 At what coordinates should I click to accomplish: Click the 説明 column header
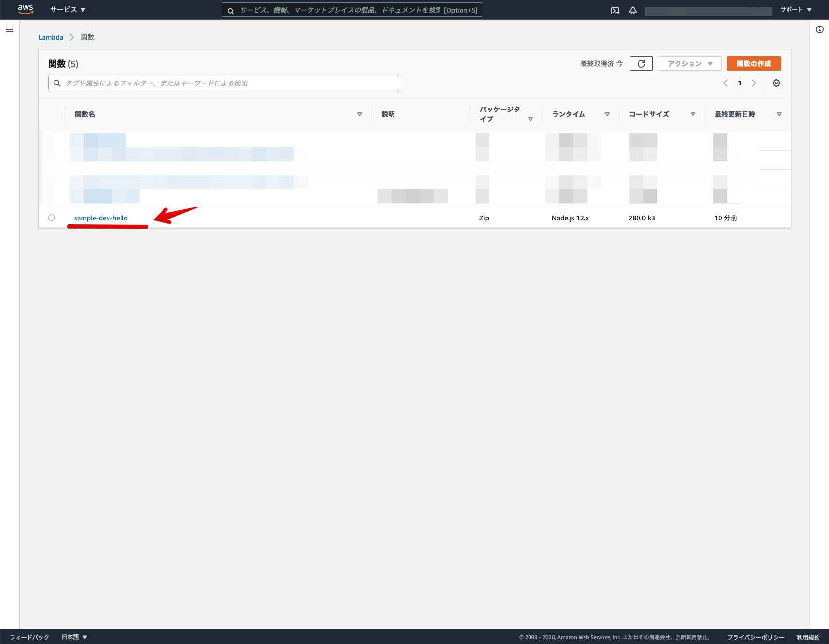click(388, 114)
